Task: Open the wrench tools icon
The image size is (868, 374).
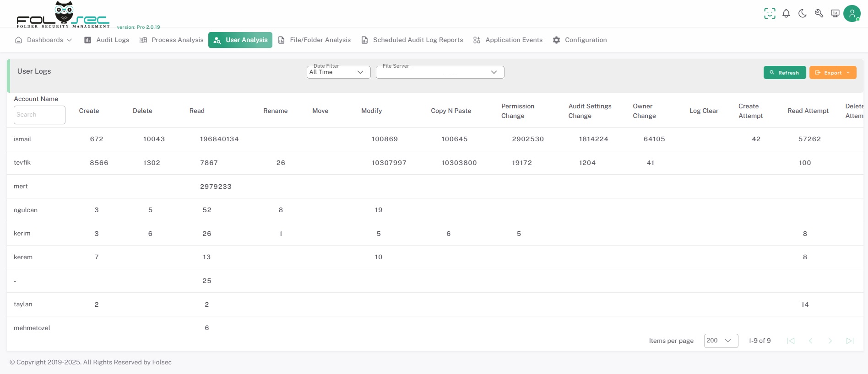Action: (819, 14)
